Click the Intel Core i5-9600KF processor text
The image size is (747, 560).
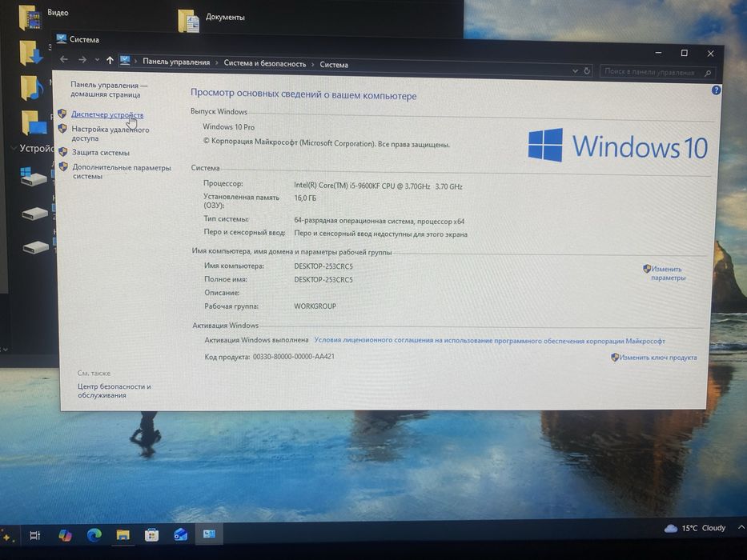[x=378, y=186]
